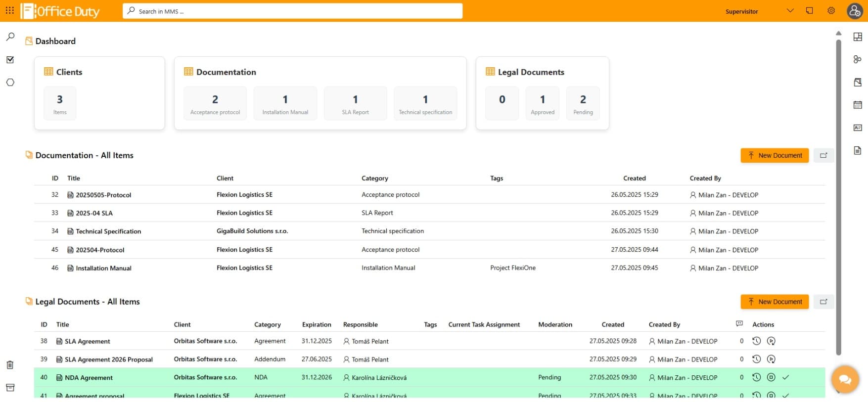
Task: Click the Legal Documents summary card title
Action: tap(531, 72)
